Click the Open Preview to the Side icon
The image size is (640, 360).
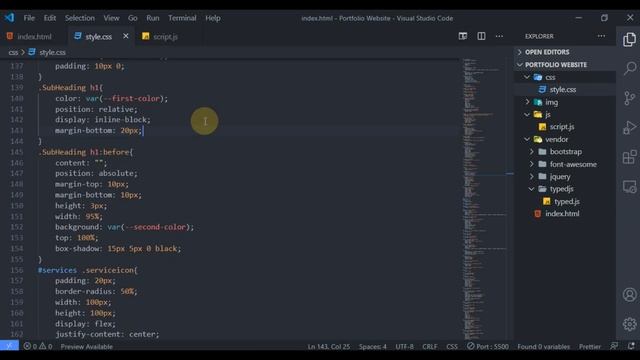coord(462,36)
